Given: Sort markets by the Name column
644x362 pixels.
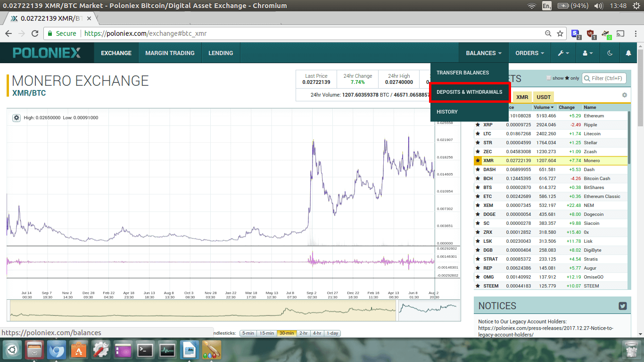Looking at the screenshot, I should coord(590,107).
